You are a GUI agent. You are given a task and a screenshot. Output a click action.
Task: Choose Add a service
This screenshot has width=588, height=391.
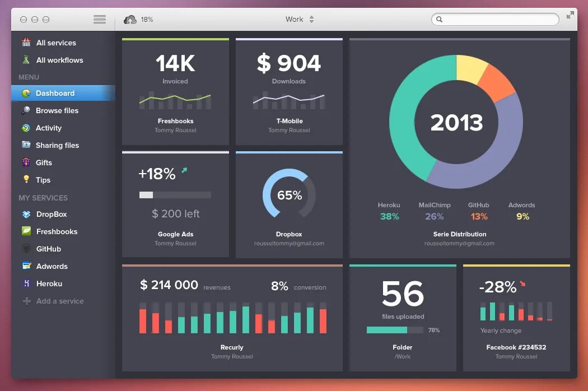[x=63, y=301]
